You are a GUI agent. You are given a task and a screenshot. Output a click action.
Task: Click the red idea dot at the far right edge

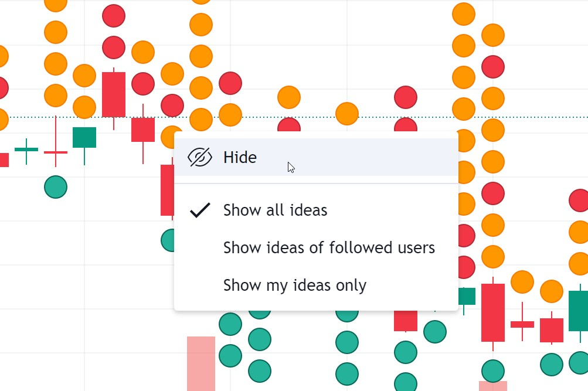click(x=579, y=200)
